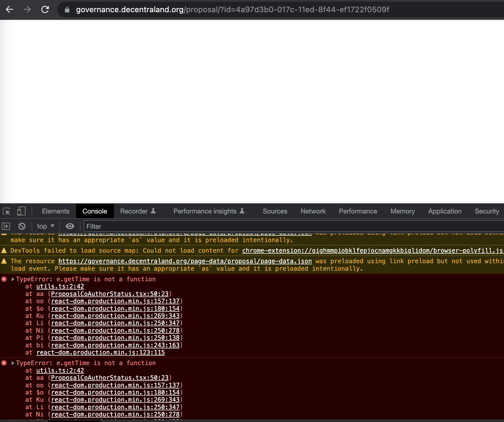Expand the second TypeError disclosure triangle

[x=13, y=363]
